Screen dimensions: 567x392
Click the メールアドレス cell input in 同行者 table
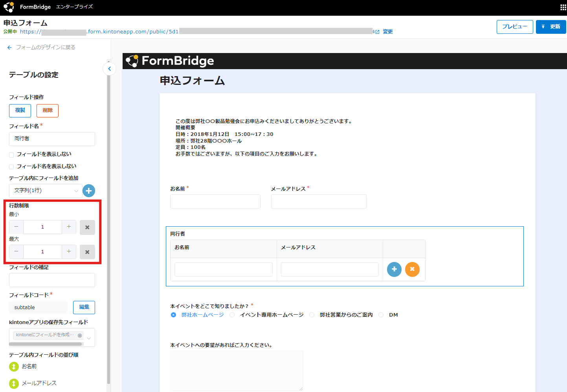point(330,269)
